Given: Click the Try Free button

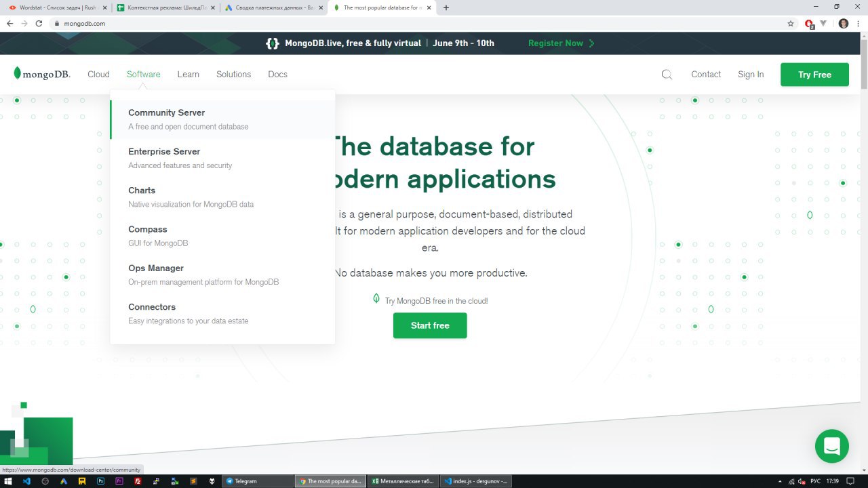Looking at the screenshot, I should 814,75.
